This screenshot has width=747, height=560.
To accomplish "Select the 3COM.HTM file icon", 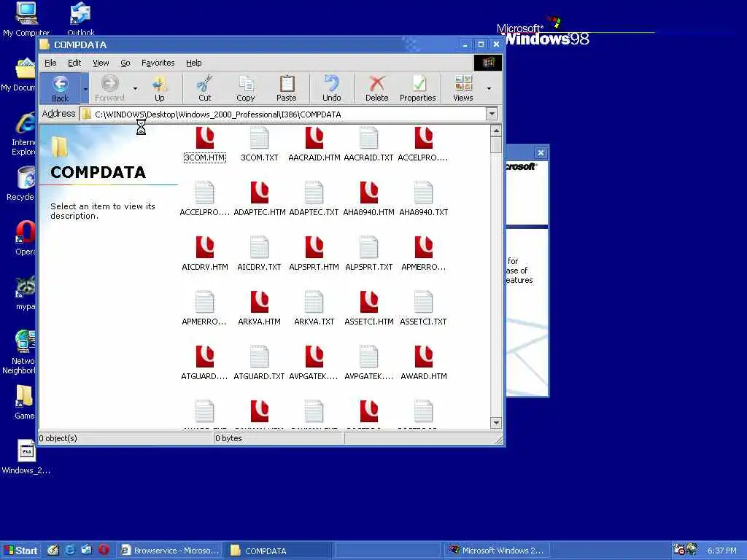I will [x=205, y=138].
